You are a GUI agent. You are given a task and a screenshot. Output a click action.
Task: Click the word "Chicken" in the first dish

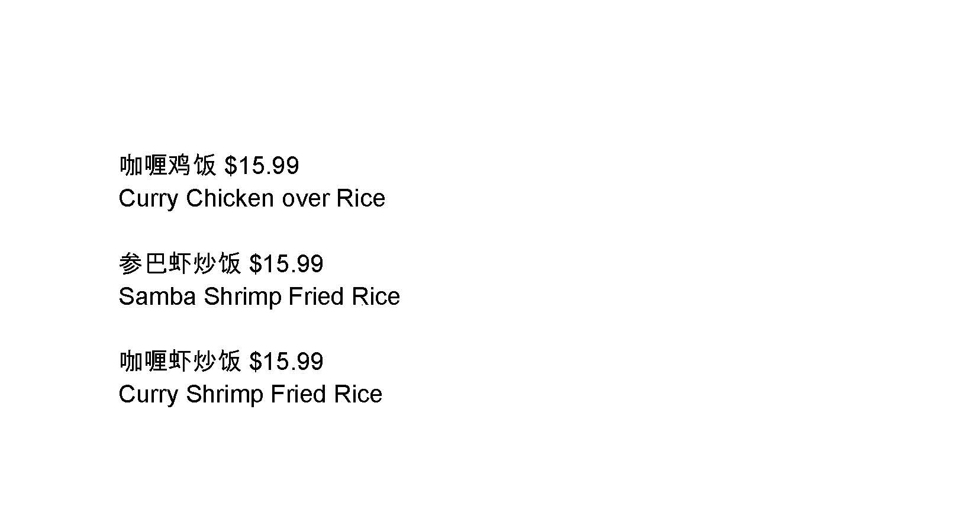(x=230, y=198)
